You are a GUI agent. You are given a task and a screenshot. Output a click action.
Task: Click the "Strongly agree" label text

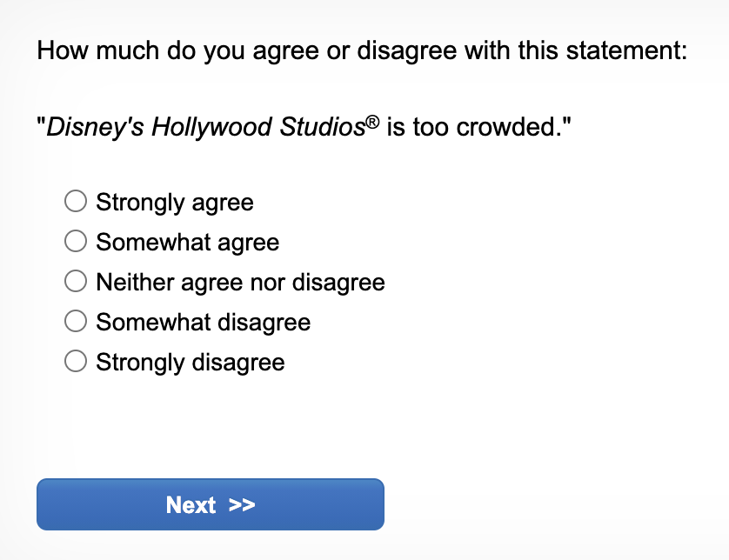175,203
